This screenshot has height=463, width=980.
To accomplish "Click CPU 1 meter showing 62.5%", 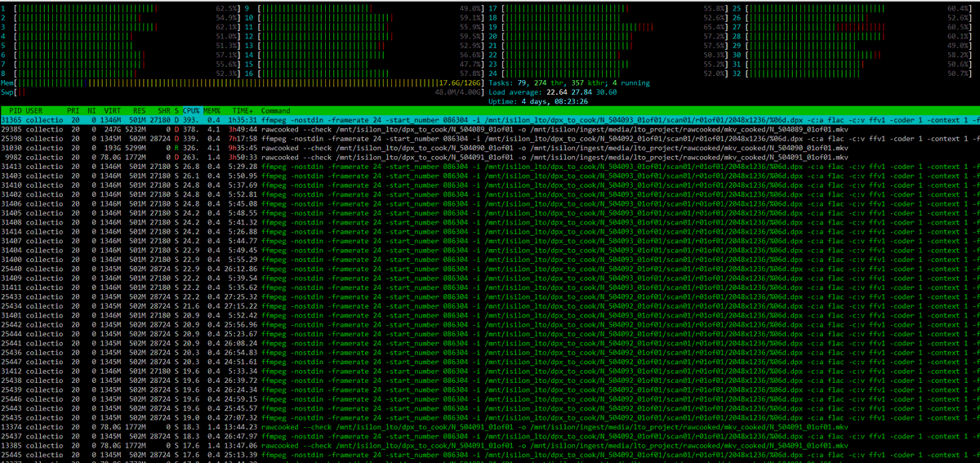I will 121,7.
